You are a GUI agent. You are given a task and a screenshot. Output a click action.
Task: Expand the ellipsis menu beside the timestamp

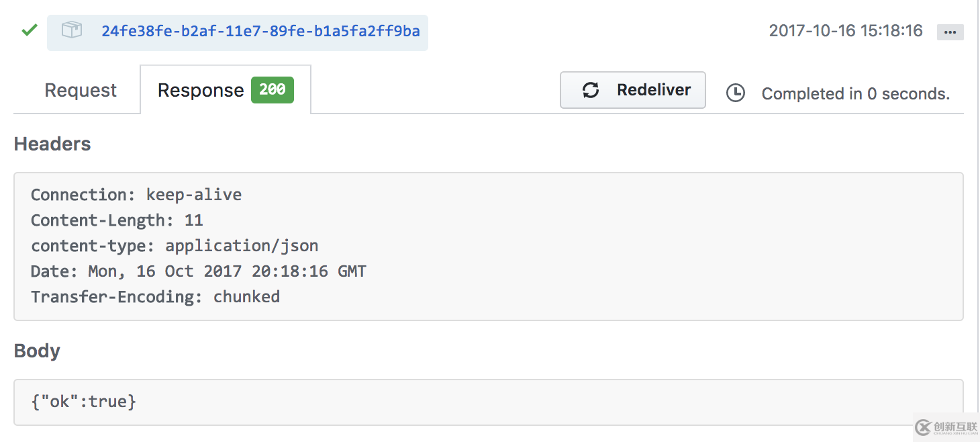(x=950, y=32)
